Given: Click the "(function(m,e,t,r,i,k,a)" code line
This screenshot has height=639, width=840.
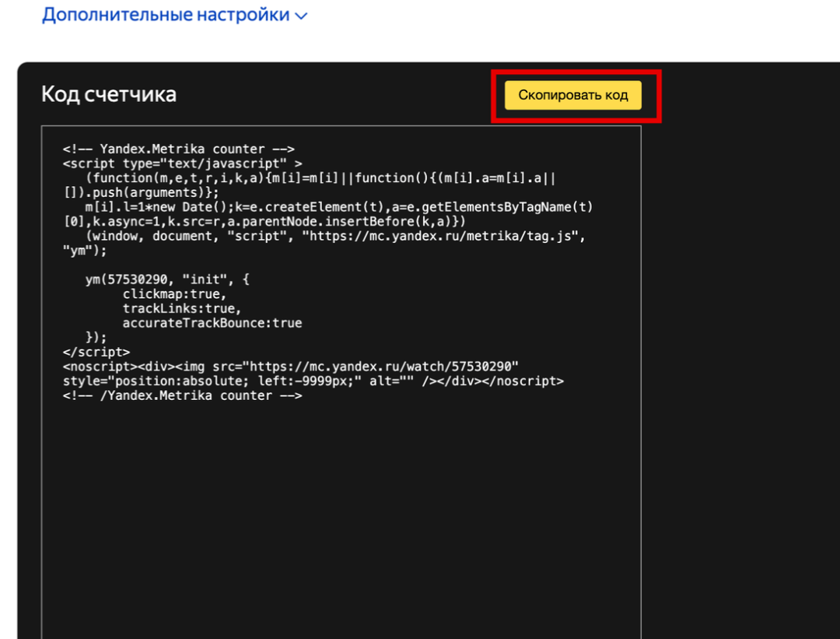Looking at the screenshot, I should 320,178.
